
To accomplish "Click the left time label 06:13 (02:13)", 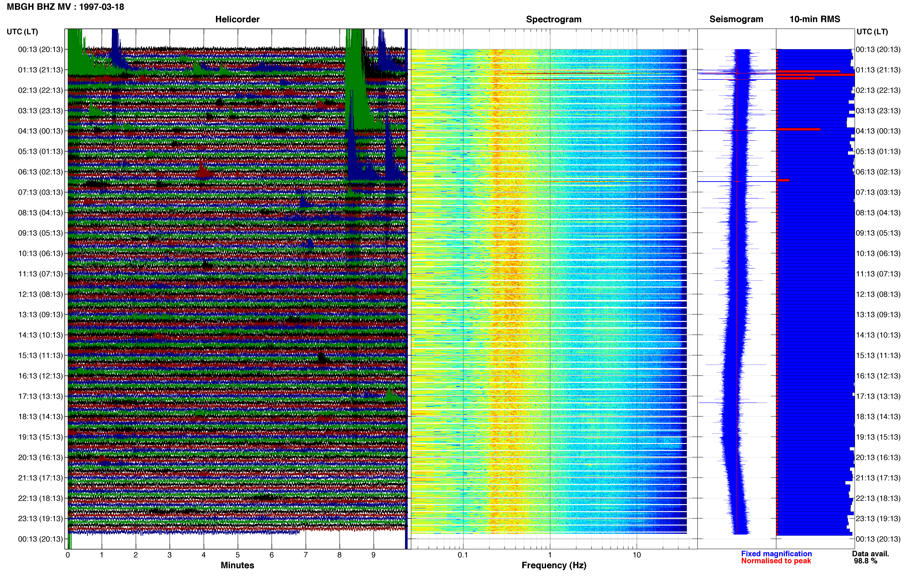I will coord(40,172).
